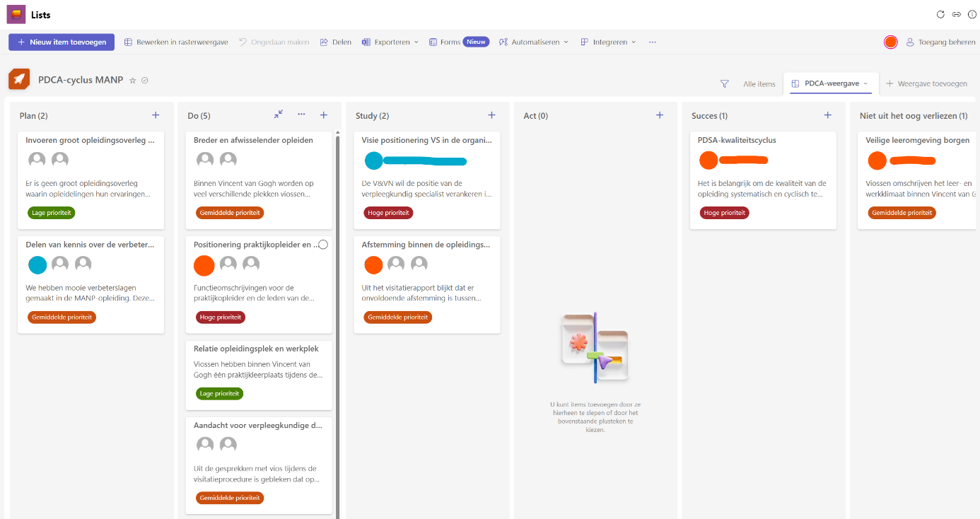Add an item to the Study column with plus
This screenshot has height=519, width=980.
pyautogui.click(x=491, y=115)
